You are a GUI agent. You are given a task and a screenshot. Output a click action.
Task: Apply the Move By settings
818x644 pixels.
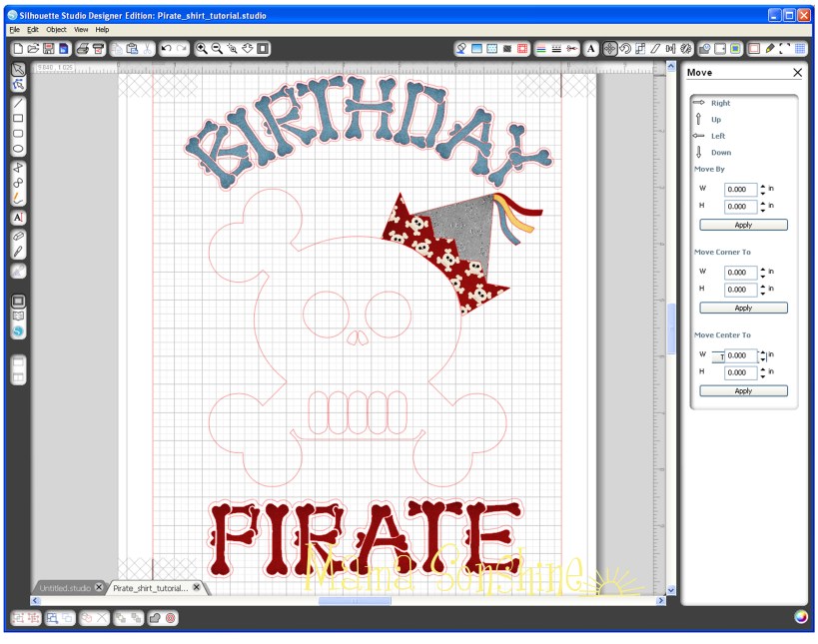(742, 224)
